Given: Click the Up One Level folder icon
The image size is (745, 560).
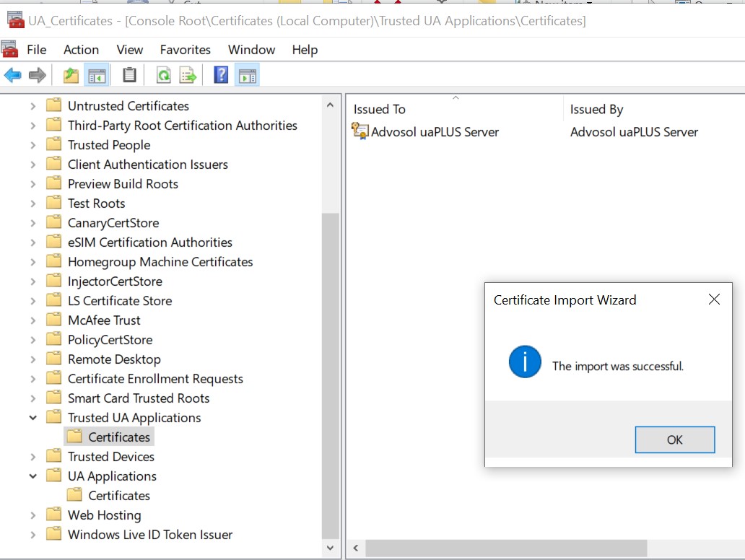Looking at the screenshot, I should 71,75.
